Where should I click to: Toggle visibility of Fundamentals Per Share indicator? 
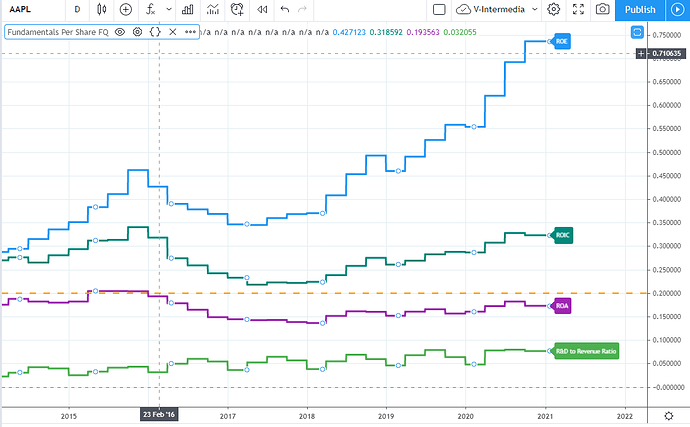click(119, 31)
